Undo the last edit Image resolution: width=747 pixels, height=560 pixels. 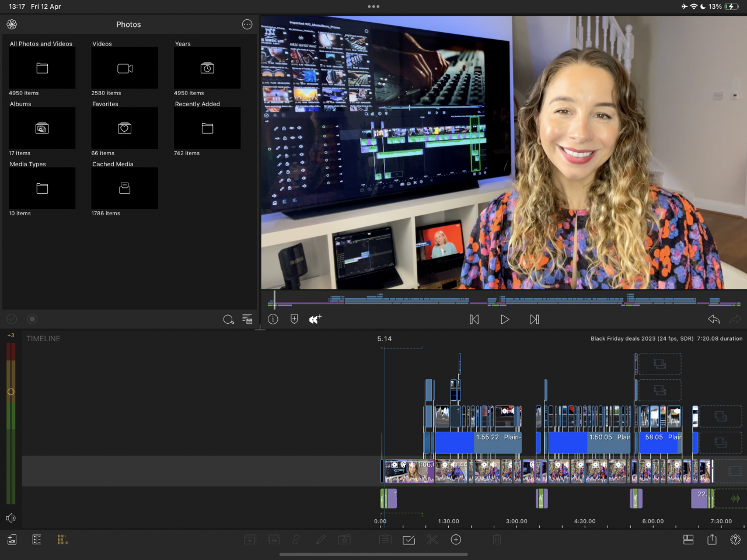coord(713,320)
